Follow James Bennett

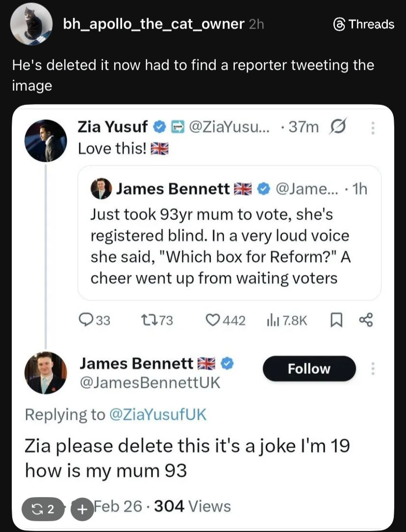(309, 369)
